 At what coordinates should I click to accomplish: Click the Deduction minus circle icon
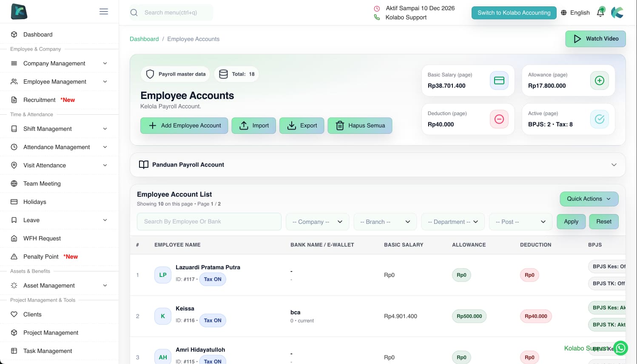pos(499,119)
